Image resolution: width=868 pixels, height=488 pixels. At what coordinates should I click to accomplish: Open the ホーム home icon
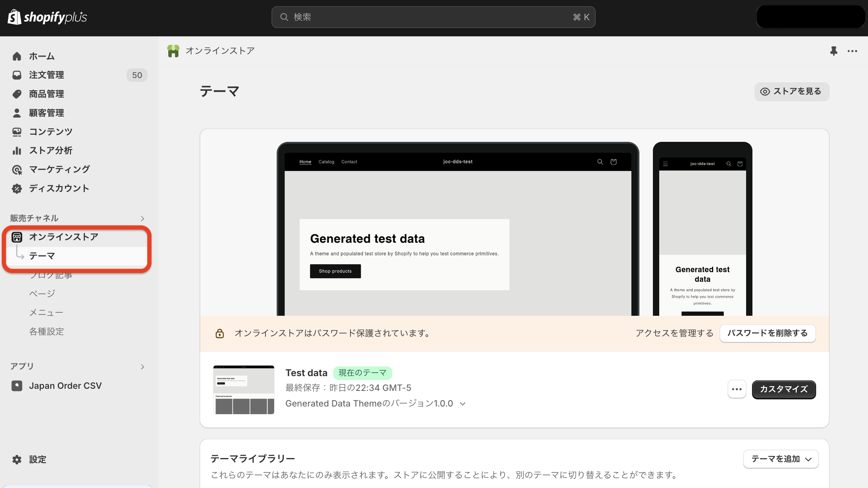pyautogui.click(x=17, y=56)
